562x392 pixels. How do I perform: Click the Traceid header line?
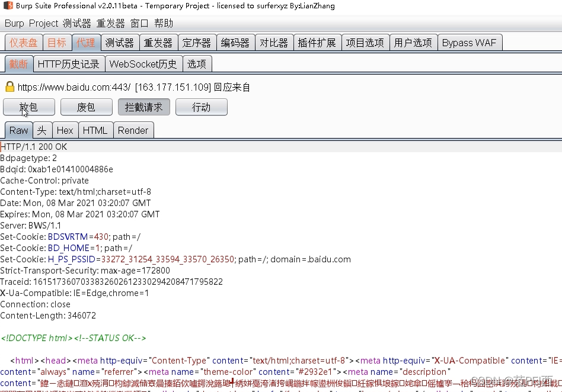[x=111, y=282]
